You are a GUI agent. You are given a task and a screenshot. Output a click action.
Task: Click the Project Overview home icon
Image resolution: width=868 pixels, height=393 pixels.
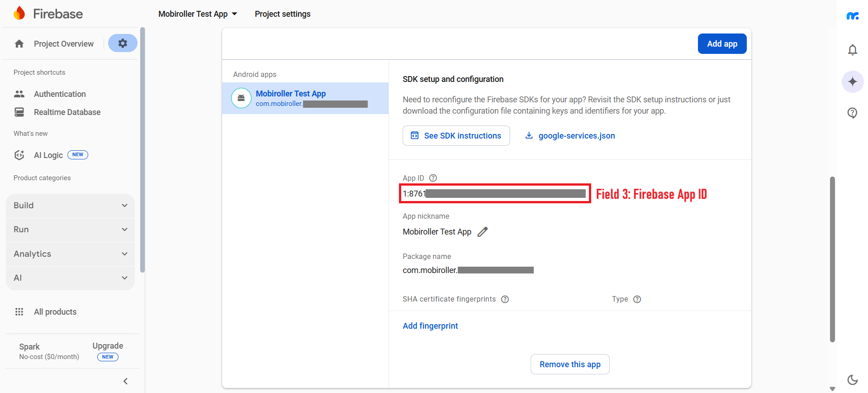pyautogui.click(x=19, y=43)
